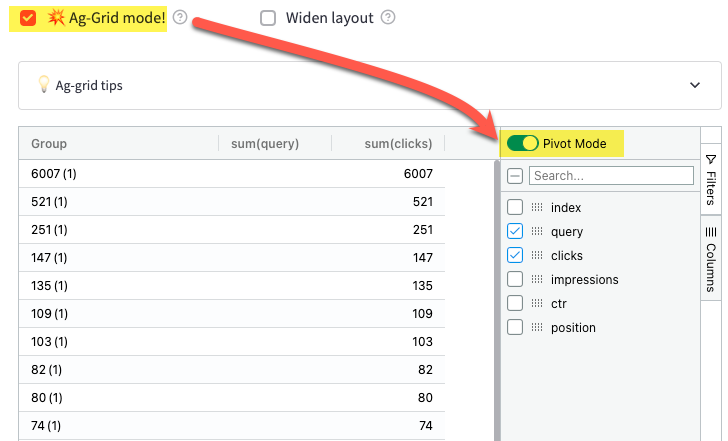Click the grid's vertical scrollbar
This screenshot has height=441, width=728.
(x=496, y=300)
